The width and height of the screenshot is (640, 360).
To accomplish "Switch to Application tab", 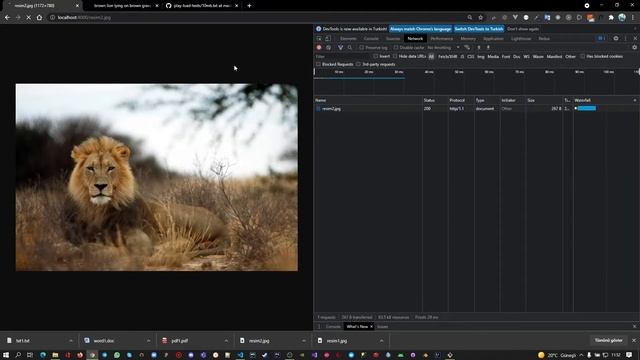I will [x=493, y=38].
